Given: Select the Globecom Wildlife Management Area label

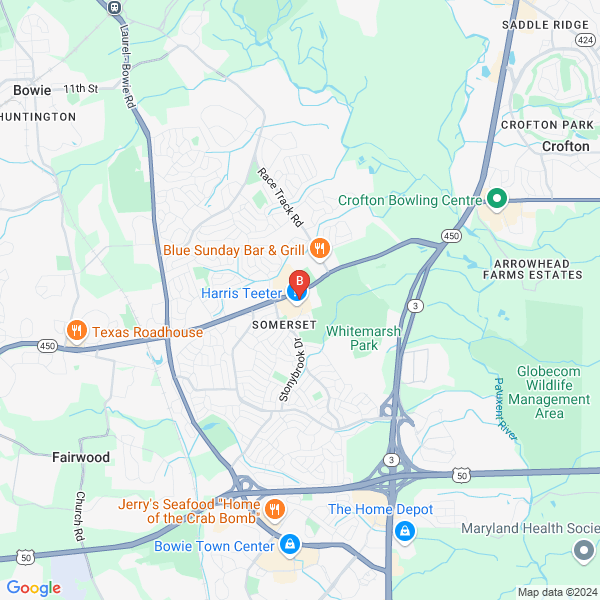Looking at the screenshot, I should 549,392.
